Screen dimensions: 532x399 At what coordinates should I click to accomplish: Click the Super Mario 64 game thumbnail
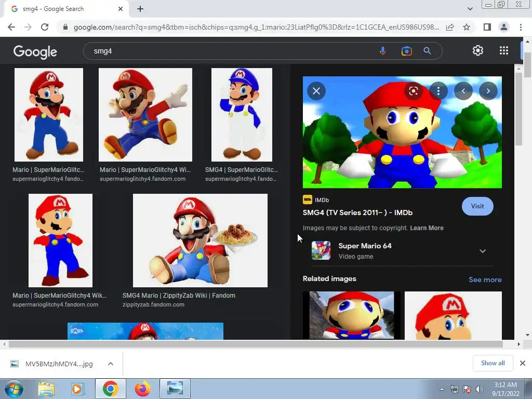tap(321, 251)
